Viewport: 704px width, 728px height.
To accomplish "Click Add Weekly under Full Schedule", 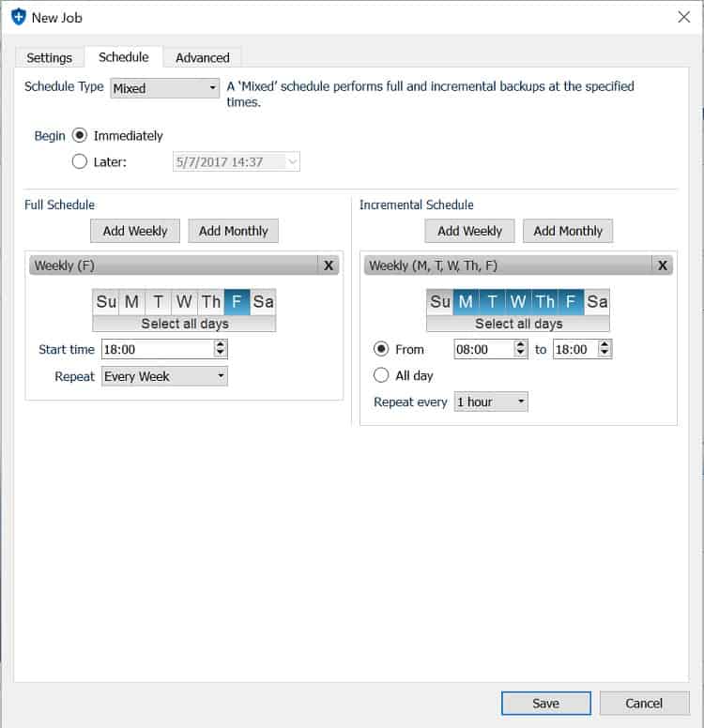I will (x=135, y=231).
